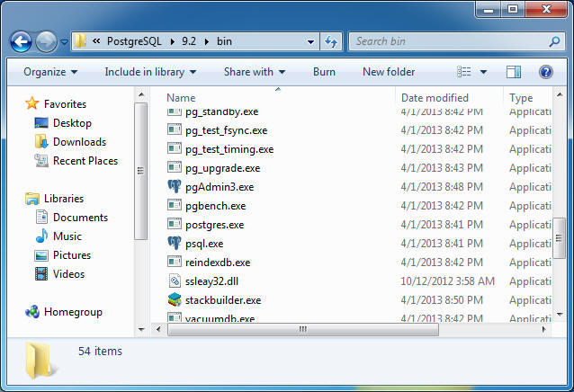The image size is (574, 392).
Task: Click the Favorites star icon
Action: (32, 103)
